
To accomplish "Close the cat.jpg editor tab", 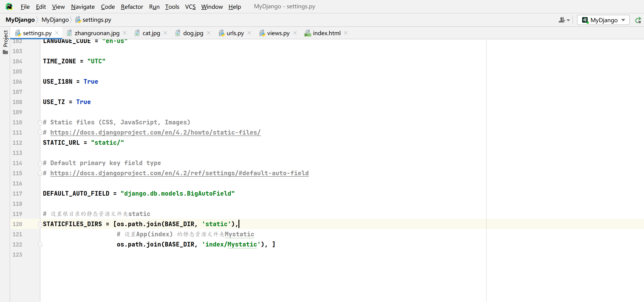I will (165, 33).
